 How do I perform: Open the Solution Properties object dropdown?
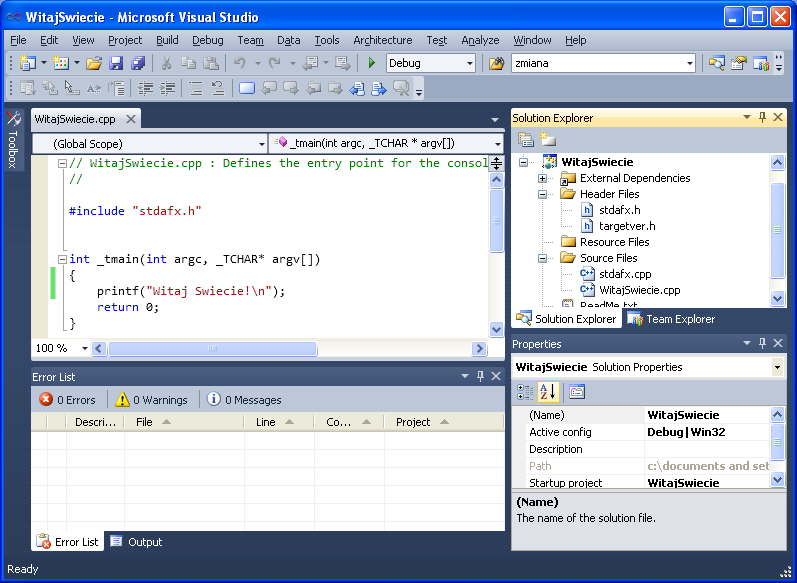[x=777, y=367]
